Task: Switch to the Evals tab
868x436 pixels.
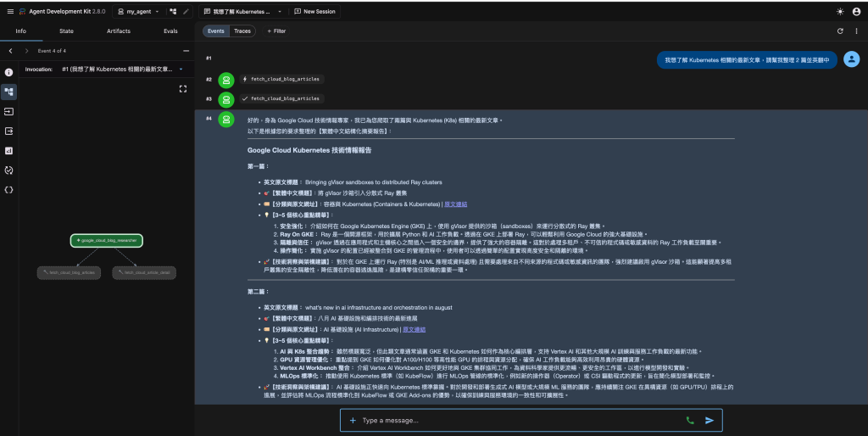Action: tap(170, 31)
